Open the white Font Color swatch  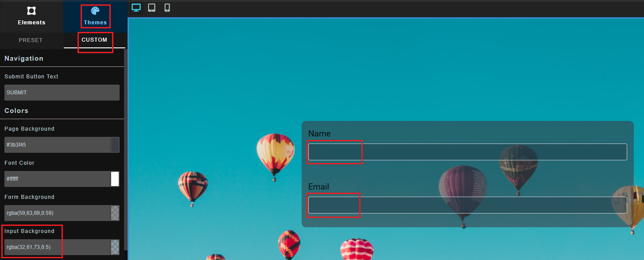pyautogui.click(x=115, y=179)
